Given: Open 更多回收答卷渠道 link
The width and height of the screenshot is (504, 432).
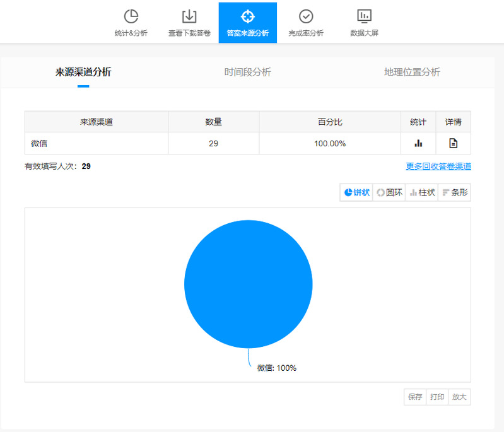Looking at the screenshot, I should (438, 166).
